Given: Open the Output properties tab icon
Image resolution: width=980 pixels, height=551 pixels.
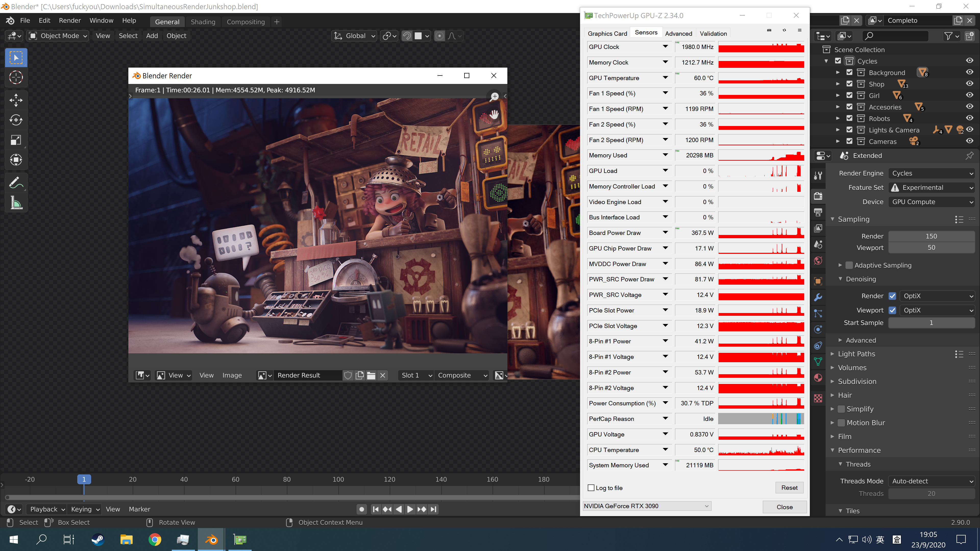Looking at the screenshot, I should coord(818,212).
